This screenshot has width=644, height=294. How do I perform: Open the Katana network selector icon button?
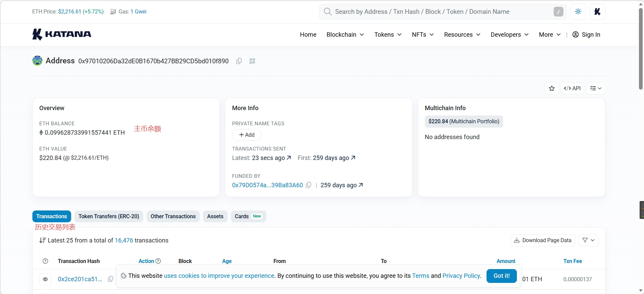[597, 12]
